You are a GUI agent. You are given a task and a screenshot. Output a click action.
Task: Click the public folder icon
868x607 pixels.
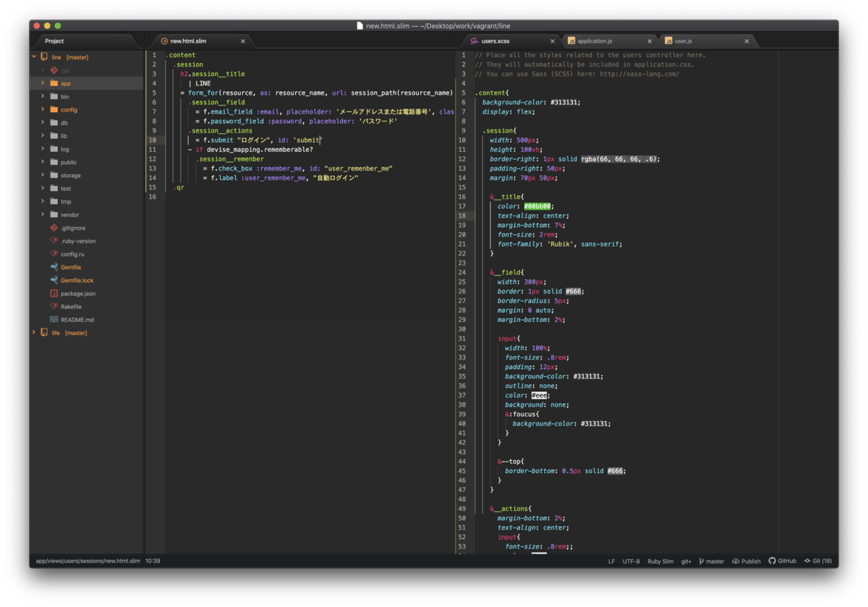point(54,162)
